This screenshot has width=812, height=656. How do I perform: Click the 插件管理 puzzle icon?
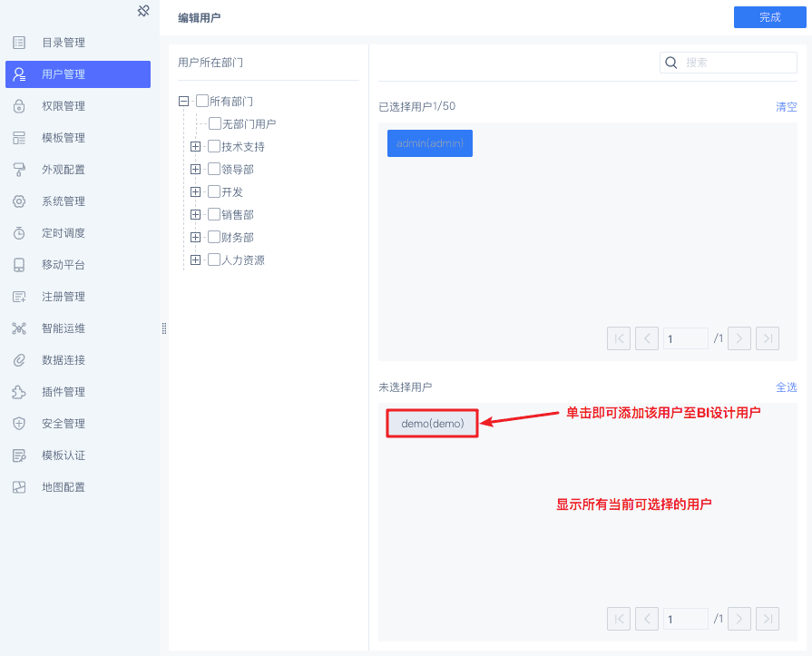click(x=19, y=392)
